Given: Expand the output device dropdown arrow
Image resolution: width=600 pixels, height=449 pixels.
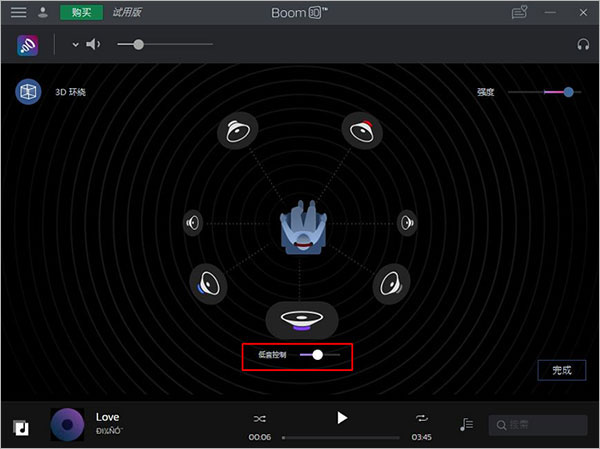Looking at the screenshot, I should coord(75,45).
